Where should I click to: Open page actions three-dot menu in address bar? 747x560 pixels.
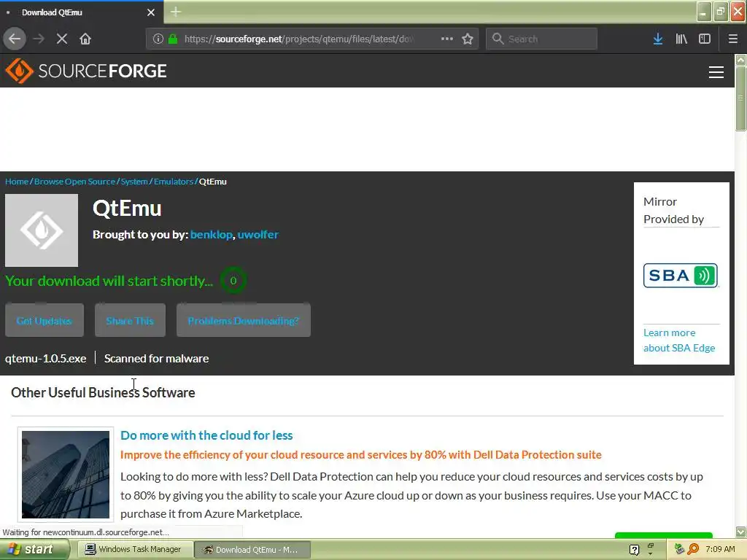click(447, 39)
